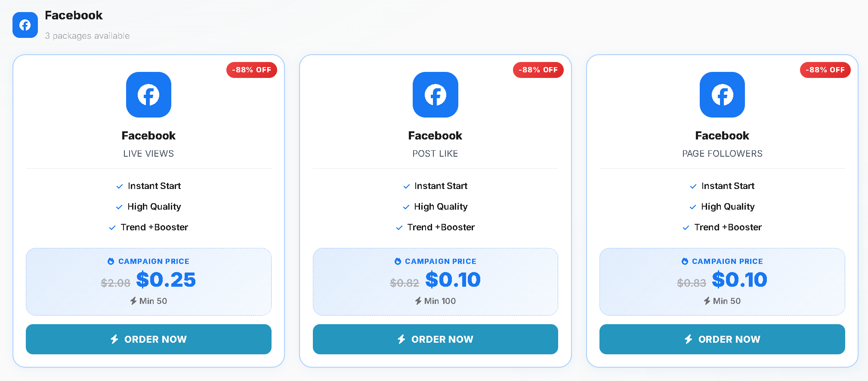Click the Facebook logo on Live Views card
The height and width of the screenshot is (381, 868).
click(x=148, y=95)
